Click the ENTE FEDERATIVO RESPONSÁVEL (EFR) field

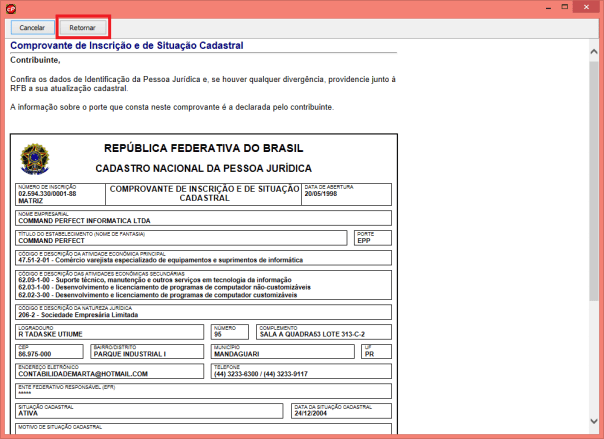[x=203, y=391]
